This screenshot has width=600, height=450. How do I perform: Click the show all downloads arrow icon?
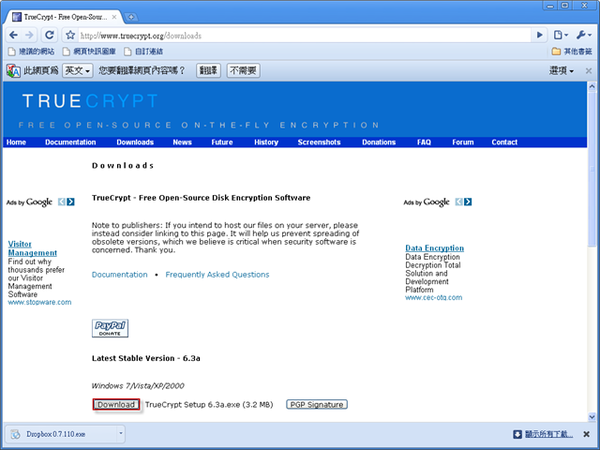517,434
